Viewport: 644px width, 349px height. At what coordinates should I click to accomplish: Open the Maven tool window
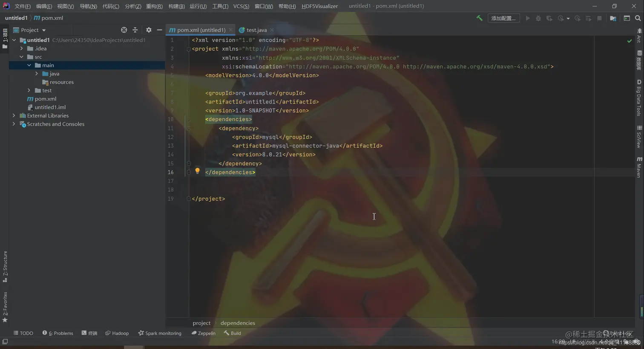[x=639, y=167]
